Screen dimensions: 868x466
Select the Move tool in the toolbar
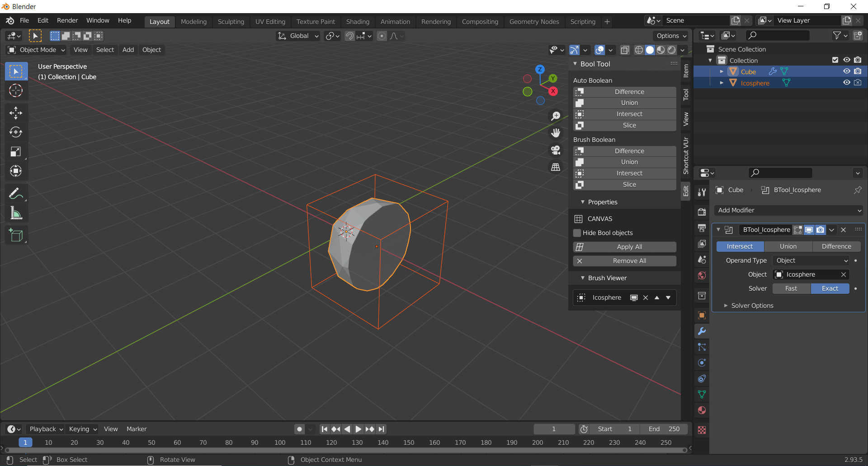tap(16, 113)
